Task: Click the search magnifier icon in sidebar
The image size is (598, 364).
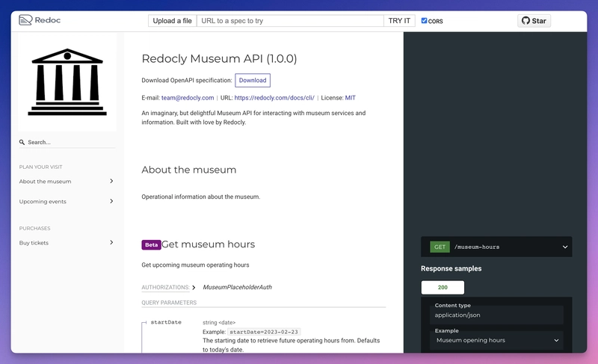Action: pos(22,142)
